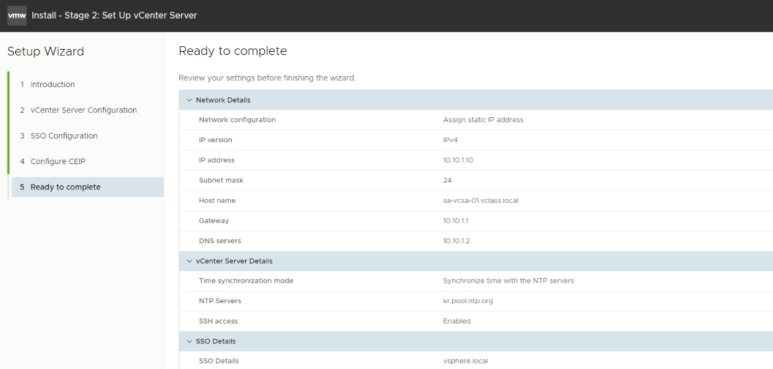Click Synchronize time with the NTP servers
This screenshot has height=369, width=773.
[508, 281]
